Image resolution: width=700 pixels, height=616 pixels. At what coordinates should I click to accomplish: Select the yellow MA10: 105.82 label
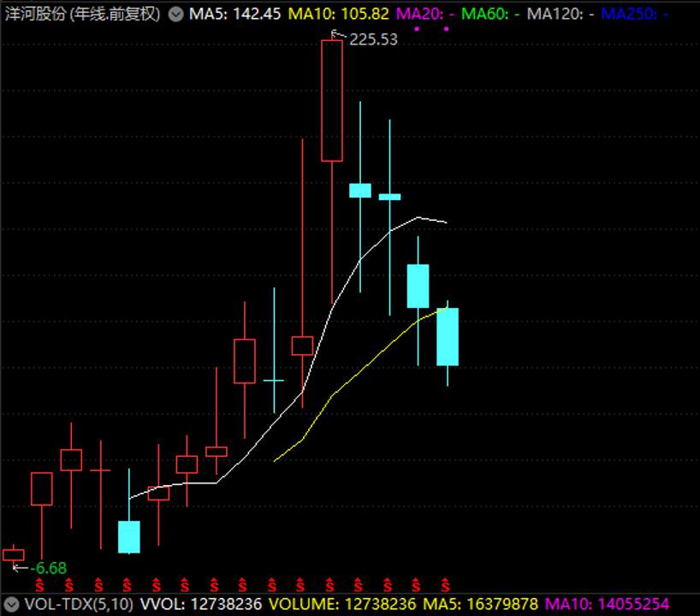click(339, 15)
